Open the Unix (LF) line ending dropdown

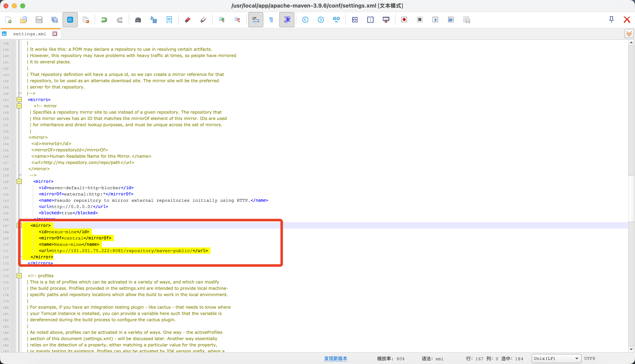tap(556, 359)
